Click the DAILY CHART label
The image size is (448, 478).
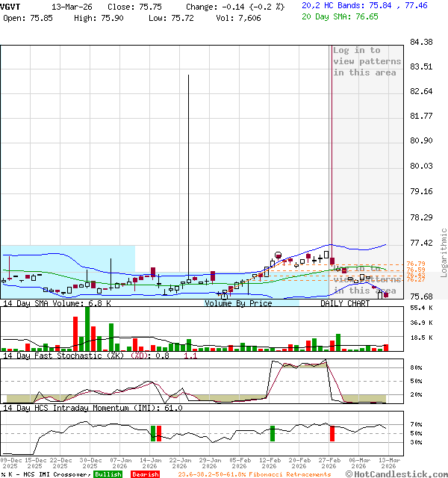[345, 304]
